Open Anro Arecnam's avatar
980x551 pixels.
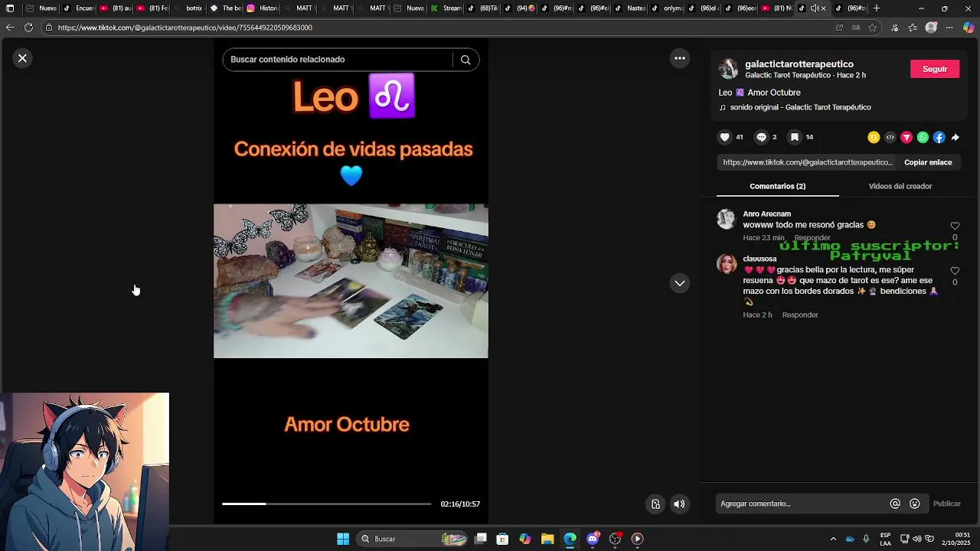(x=726, y=220)
